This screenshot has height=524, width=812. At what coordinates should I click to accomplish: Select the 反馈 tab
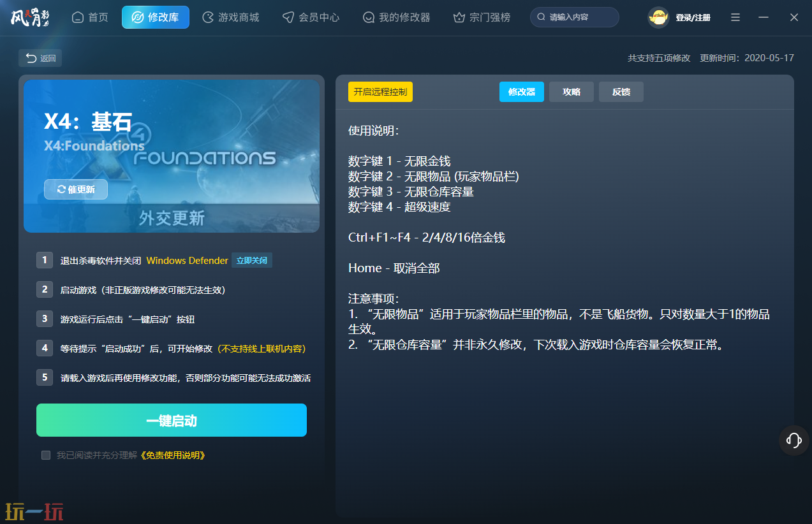click(x=621, y=92)
